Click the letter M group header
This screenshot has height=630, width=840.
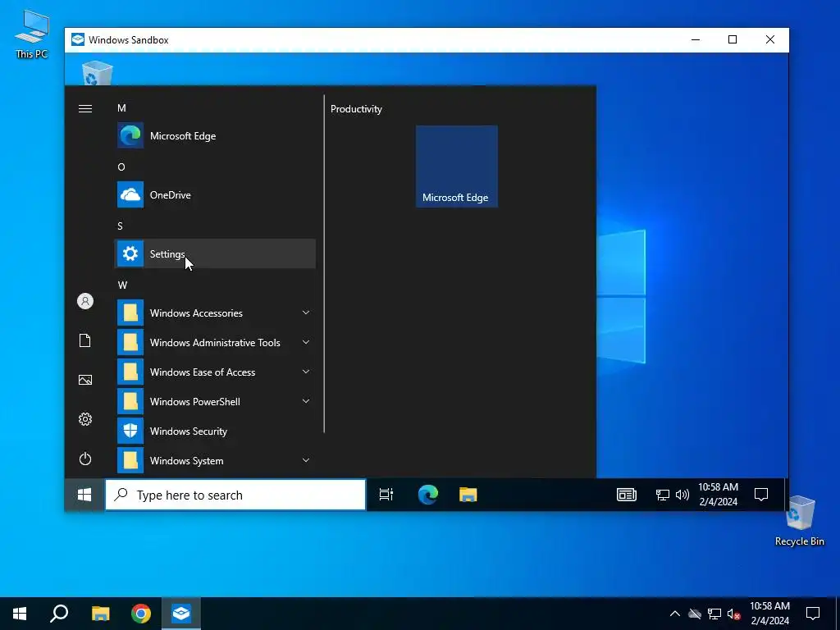121,108
